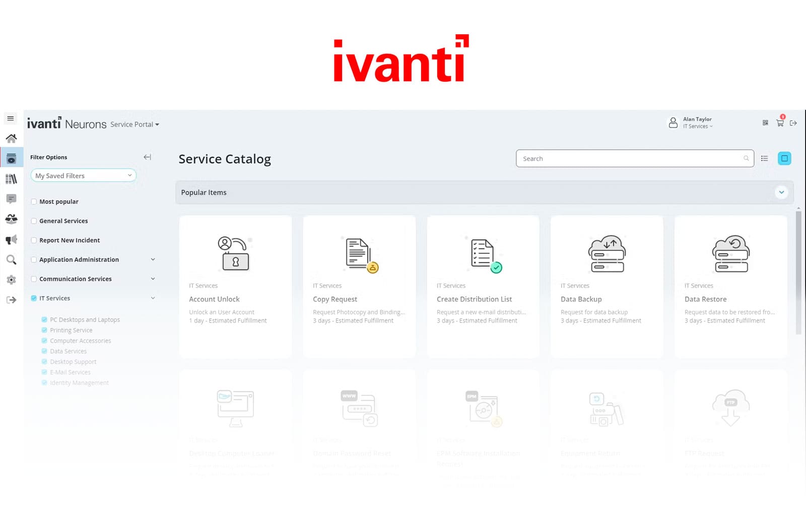Open the Knowledge Base icon in sidebar
806x532 pixels.
coord(11,178)
